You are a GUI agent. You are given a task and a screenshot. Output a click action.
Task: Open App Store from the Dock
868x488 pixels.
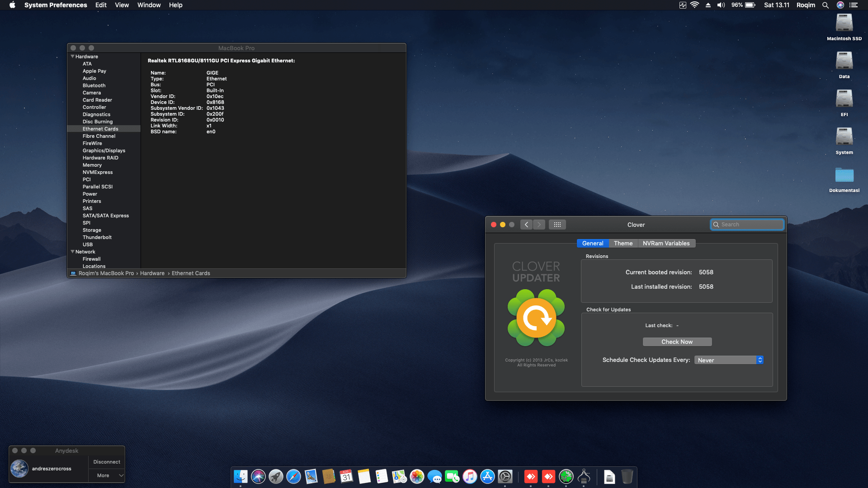click(487, 476)
